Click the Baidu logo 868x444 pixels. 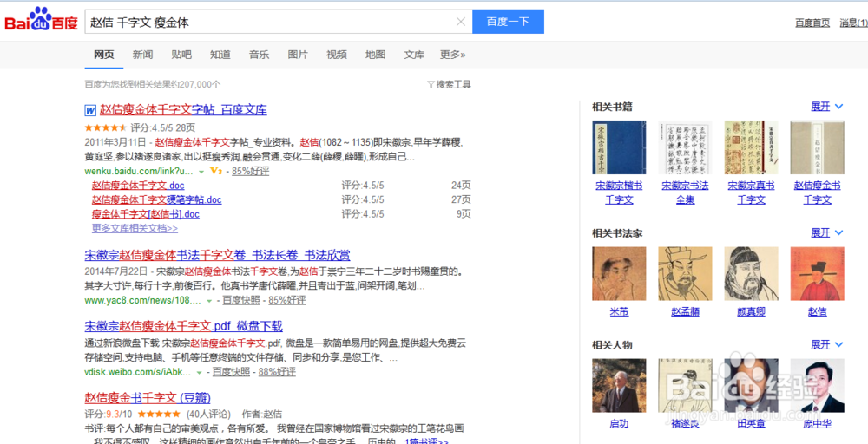click(x=42, y=21)
